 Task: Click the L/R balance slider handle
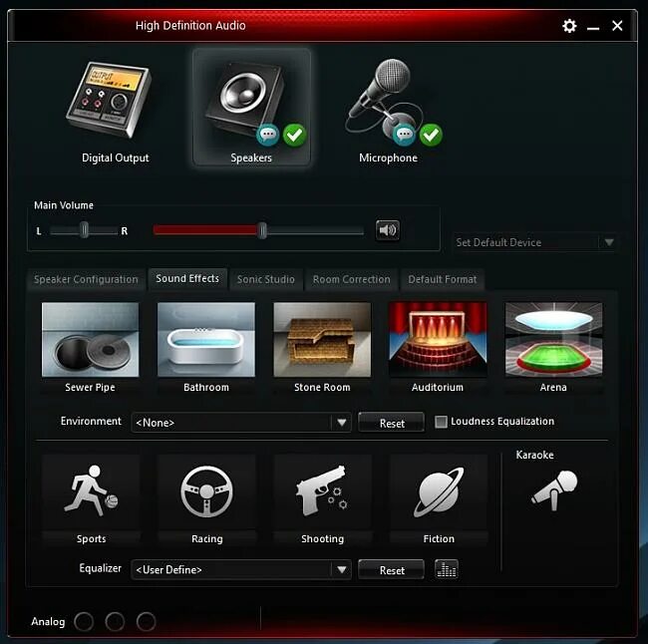coord(85,230)
